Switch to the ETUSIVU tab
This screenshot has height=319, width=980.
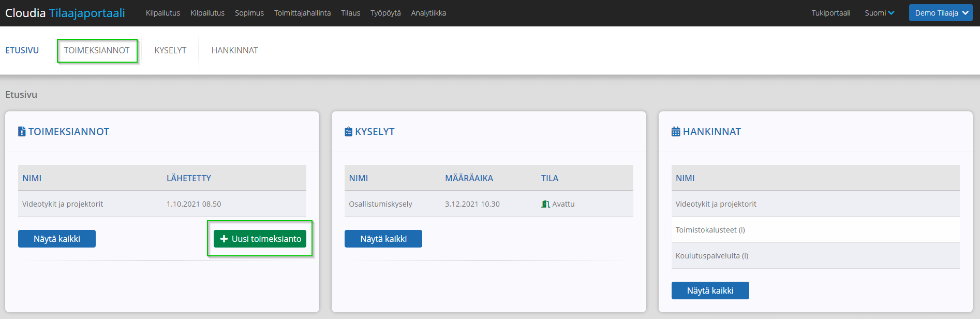pyautogui.click(x=22, y=50)
